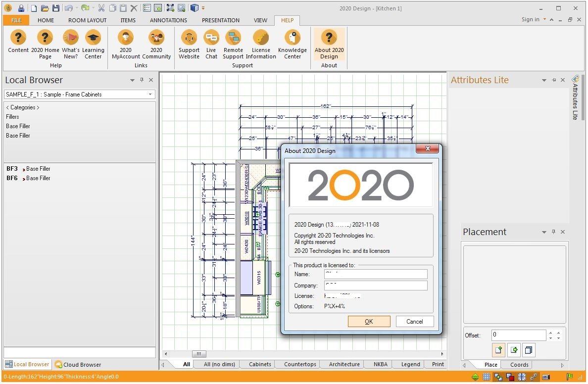The image size is (588, 384).
Task: Select the stacked squares placement mode button
Action: coord(529,350)
